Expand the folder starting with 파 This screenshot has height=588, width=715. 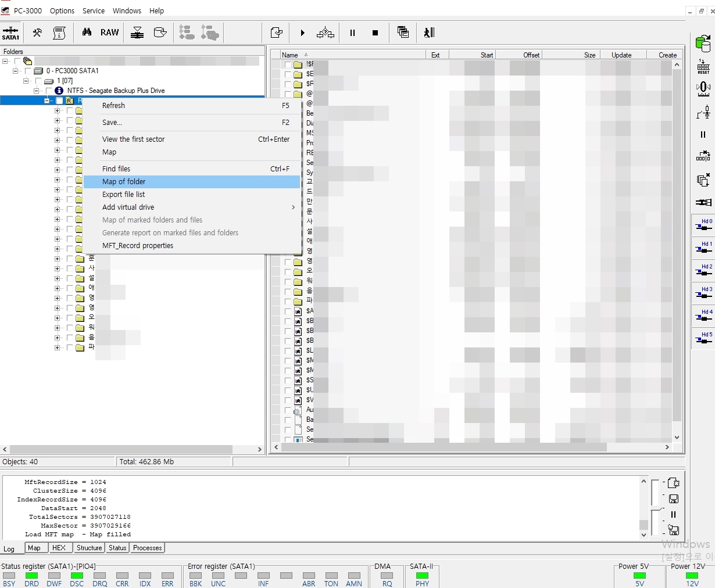pos(57,347)
